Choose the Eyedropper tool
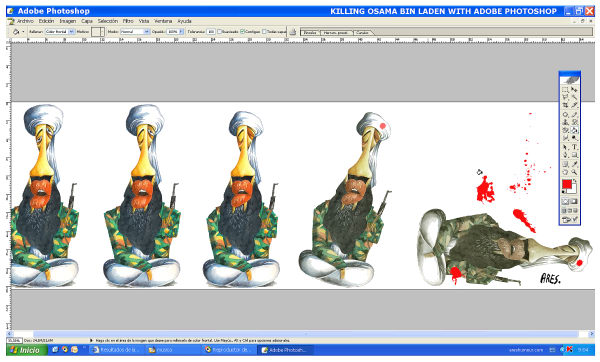Screen dimensions: 600x362 [x=574, y=164]
